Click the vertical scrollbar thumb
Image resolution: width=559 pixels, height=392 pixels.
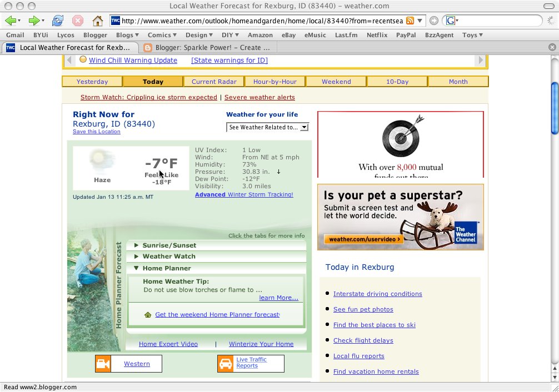(555, 108)
